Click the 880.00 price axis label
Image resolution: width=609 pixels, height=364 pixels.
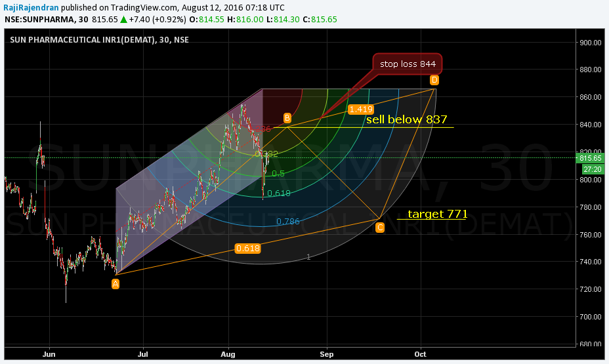pyautogui.click(x=591, y=70)
